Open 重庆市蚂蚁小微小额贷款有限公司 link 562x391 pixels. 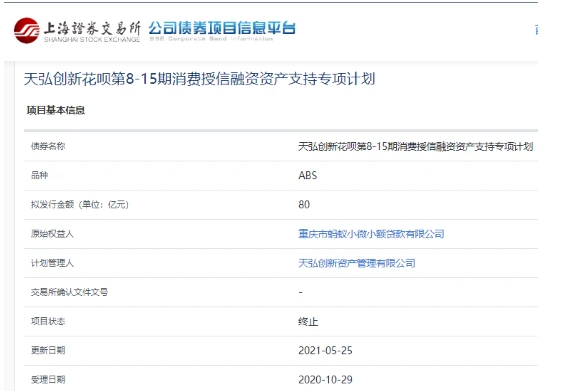click(371, 234)
